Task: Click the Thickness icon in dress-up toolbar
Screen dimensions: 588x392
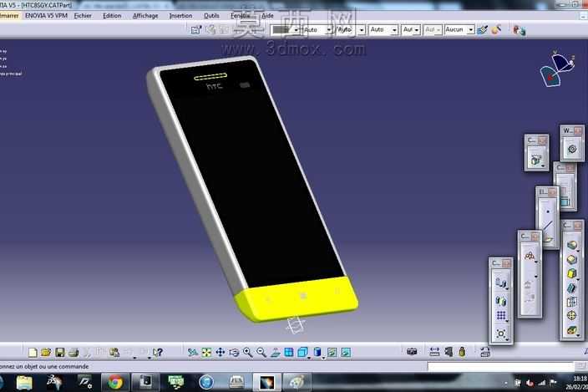Action: (x=571, y=302)
